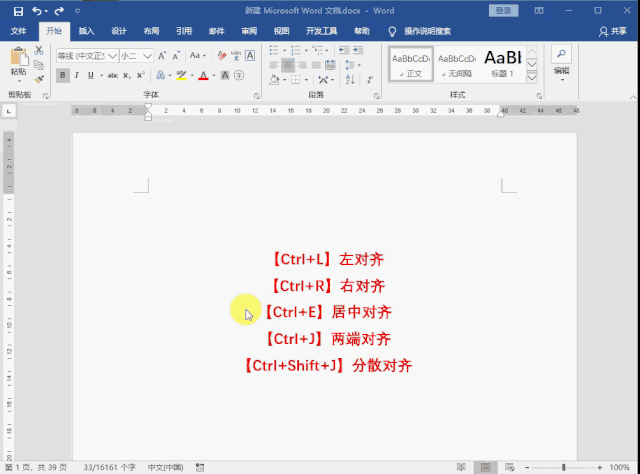Sort paragraphs A-Z icon
The height and width of the screenshot is (474, 640).
point(350,80)
